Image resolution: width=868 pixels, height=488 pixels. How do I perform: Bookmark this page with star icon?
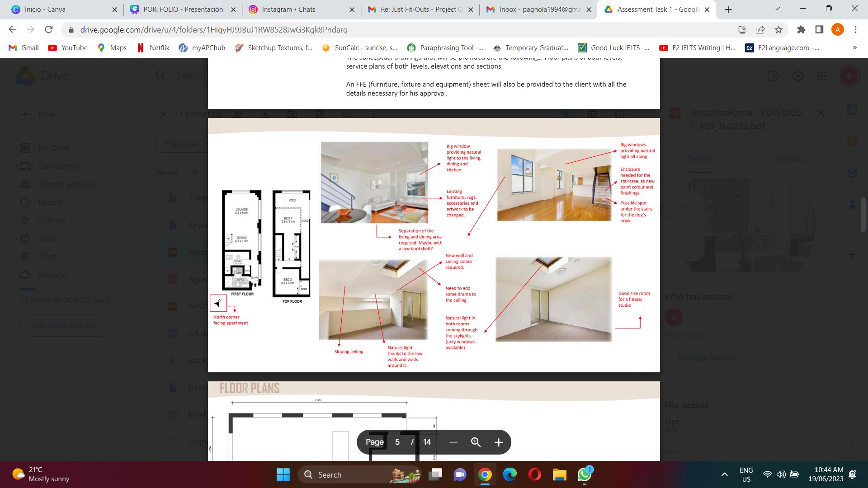pyautogui.click(x=778, y=30)
